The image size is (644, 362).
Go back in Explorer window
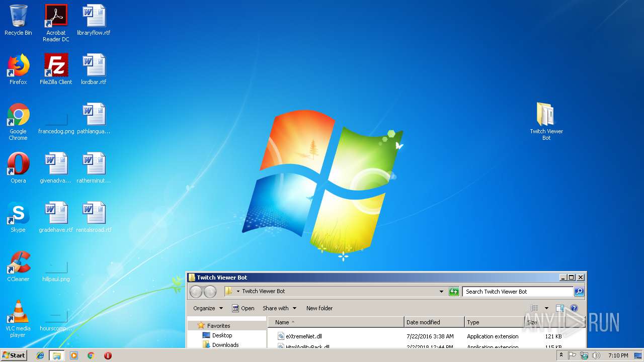(196, 292)
